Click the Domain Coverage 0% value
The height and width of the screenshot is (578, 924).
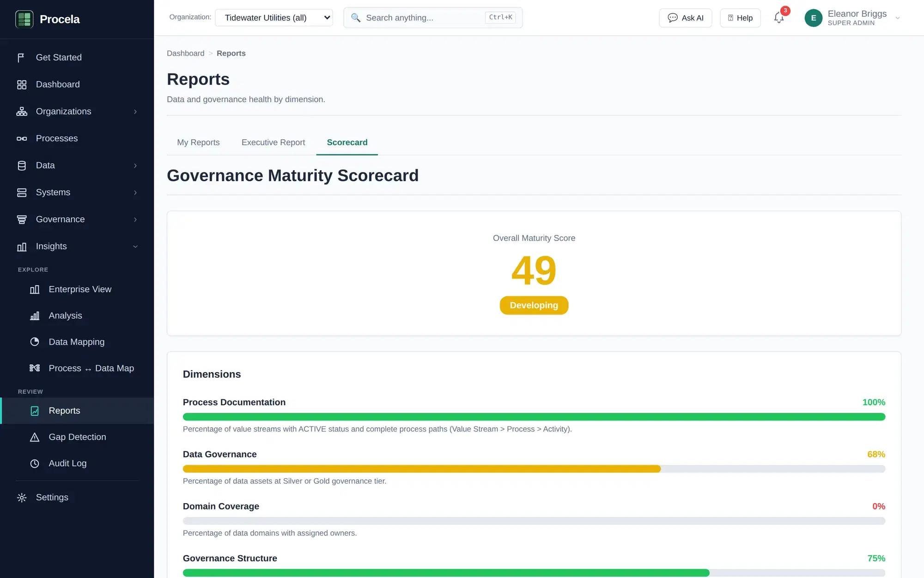click(879, 506)
